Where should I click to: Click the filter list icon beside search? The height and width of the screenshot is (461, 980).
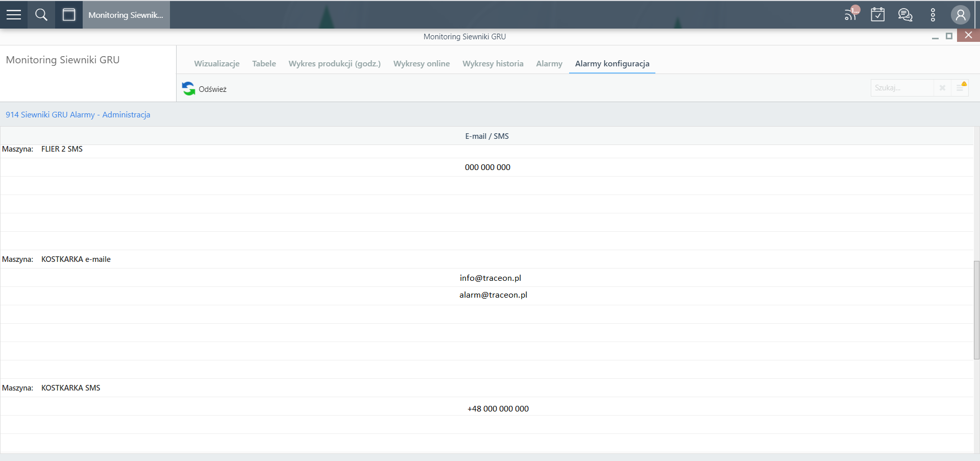961,87
